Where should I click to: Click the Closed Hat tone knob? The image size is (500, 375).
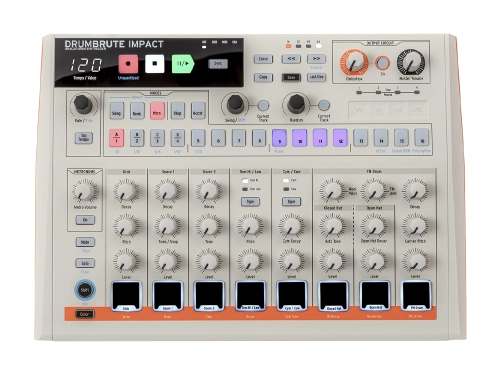(x=332, y=226)
